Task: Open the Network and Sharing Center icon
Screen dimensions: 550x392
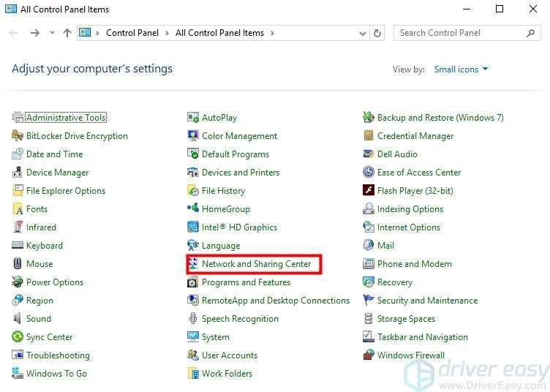Action: pos(193,264)
